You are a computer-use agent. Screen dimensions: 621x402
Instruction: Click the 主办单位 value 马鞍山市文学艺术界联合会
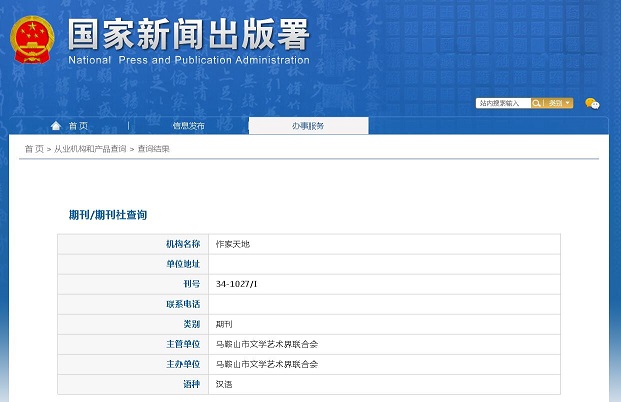tap(267, 364)
